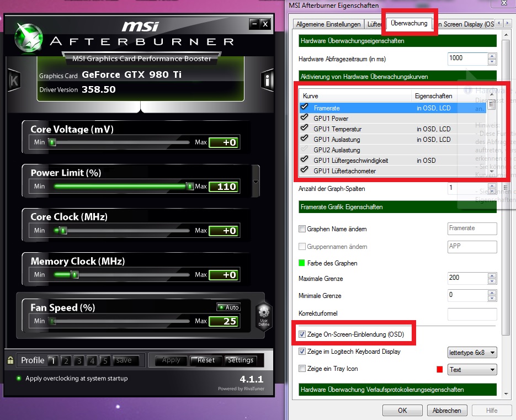Open Settings in Afterburner main window
Screen dimensions: 516x420
pyautogui.click(x=241, y=360)
